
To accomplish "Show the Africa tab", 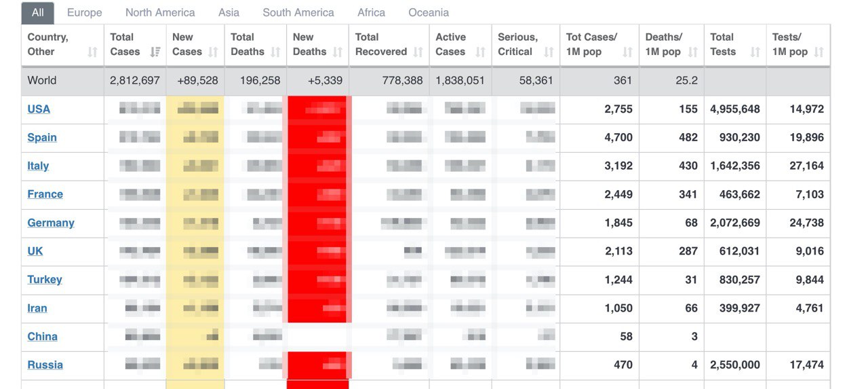I will [372, 12].
